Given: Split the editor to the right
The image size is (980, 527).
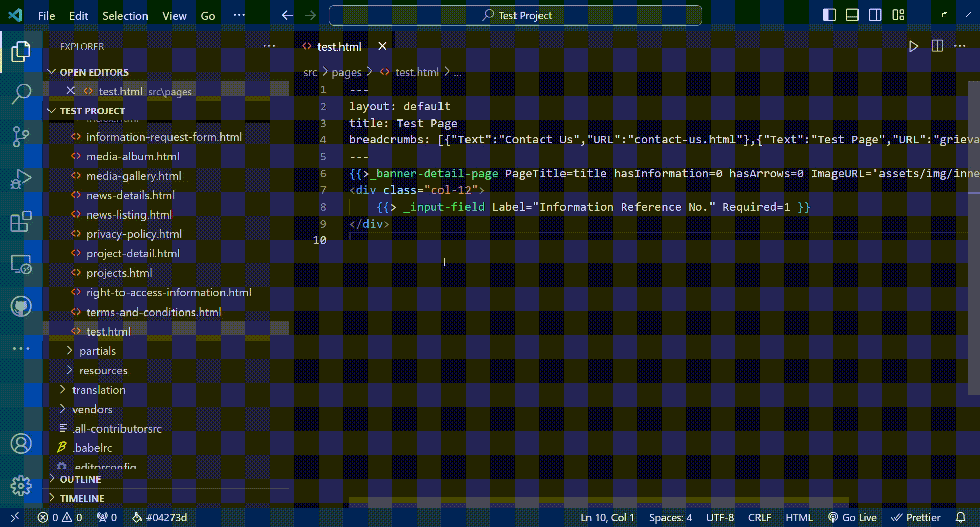Looking at the screenshot, I should (x=937, y=46).
